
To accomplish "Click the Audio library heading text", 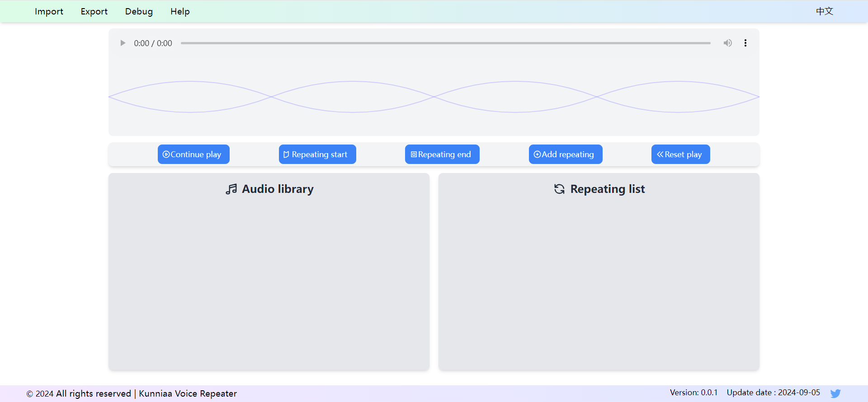I will coord(278,189).
